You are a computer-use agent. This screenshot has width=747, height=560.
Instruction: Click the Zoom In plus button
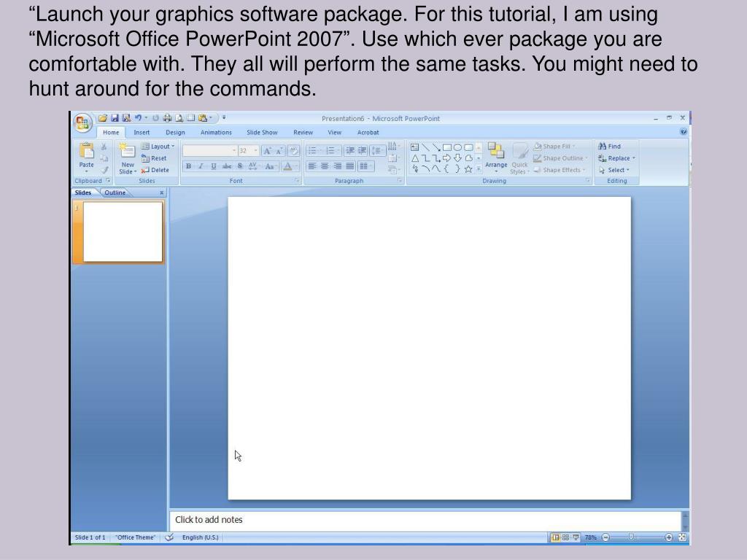click(x=669, y=537)
